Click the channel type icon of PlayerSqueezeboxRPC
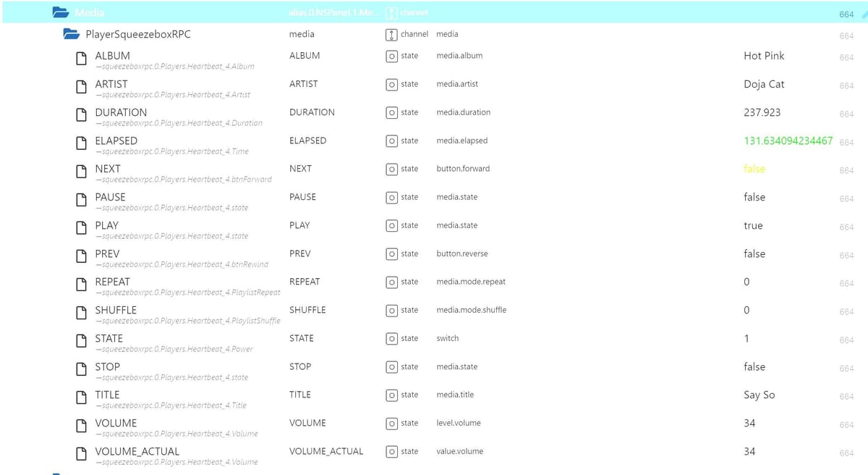Screen dimensions: 868x475 pos(391,34)
